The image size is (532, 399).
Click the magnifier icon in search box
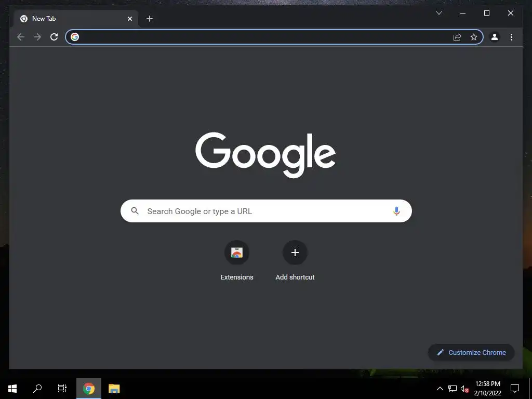(135, 211)
